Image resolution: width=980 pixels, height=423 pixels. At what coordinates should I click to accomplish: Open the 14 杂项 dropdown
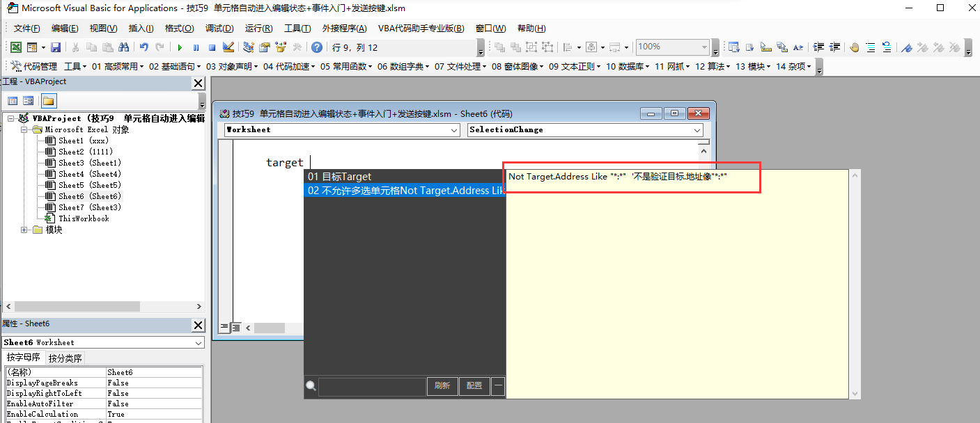pyautogui.click(x=795, y=67)
